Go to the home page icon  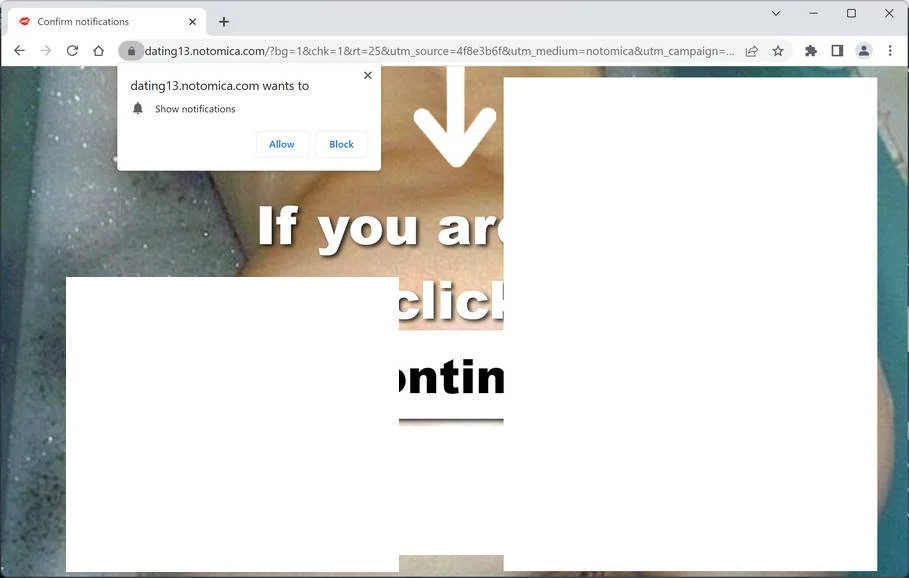tap(99, 51)
